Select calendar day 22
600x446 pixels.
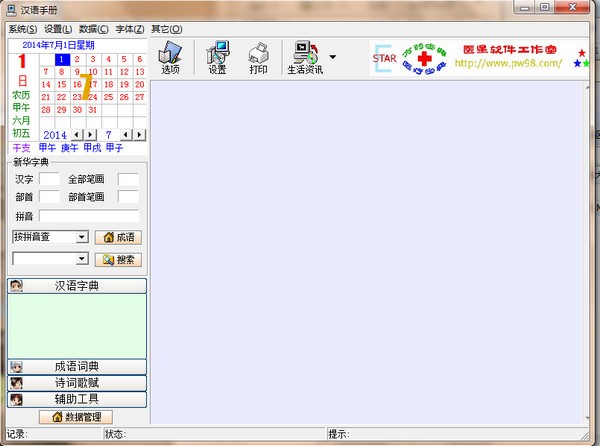coord(62,97)
